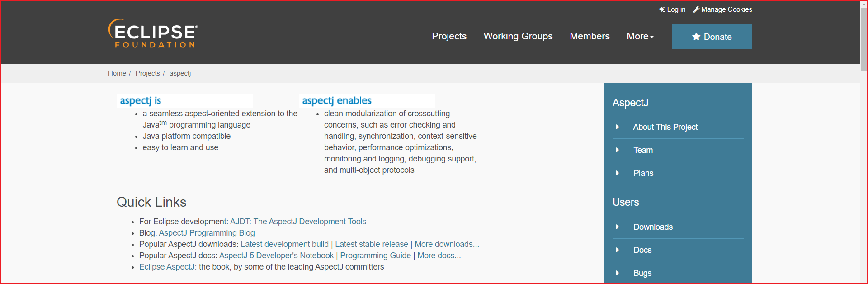The width and height of the screenshot is (868, 284).
Task: Open the Programming Guide link
Action: [x=375, y=256]
